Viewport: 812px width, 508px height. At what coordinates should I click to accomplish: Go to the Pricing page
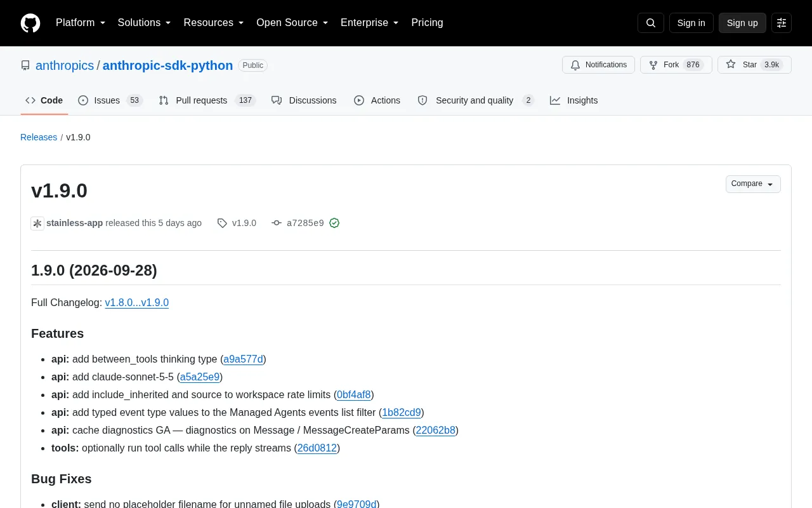pos(427,23)
